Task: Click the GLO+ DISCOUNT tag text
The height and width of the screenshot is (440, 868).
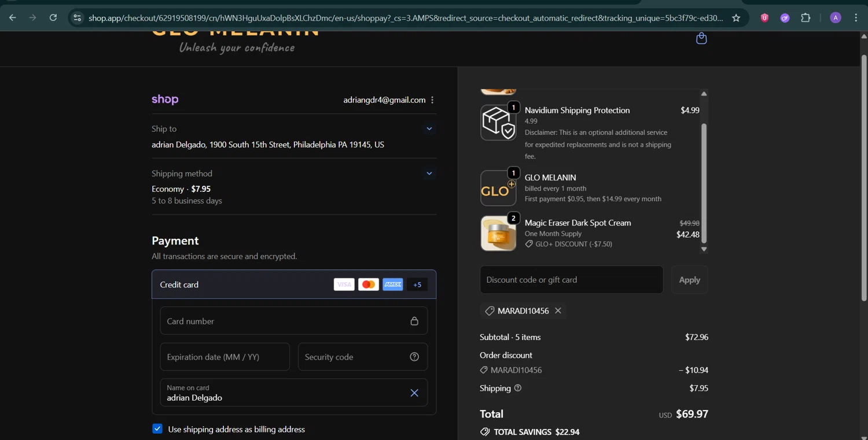Action: [x=574, y=244]
